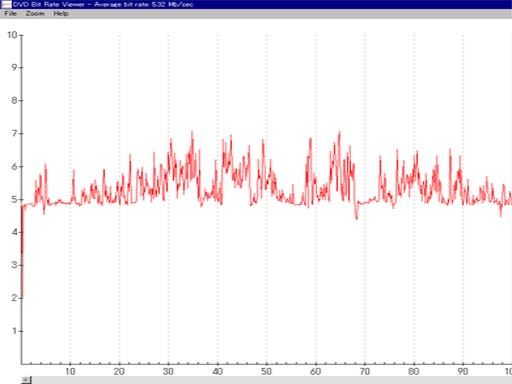
Task: Click the 7 tick mark on vertical axis
Action: pyautogui.click(x=20, y=133)
